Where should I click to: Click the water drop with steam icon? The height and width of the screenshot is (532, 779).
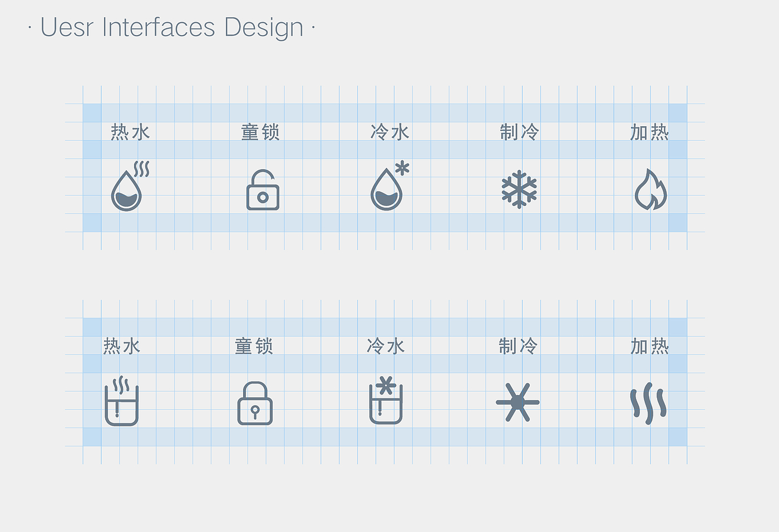pos(129,188)
